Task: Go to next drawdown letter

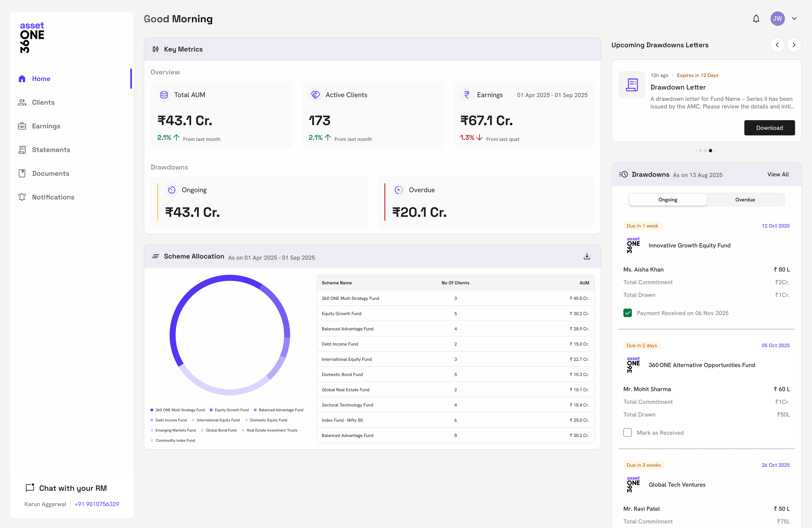Action: point(794,45)
